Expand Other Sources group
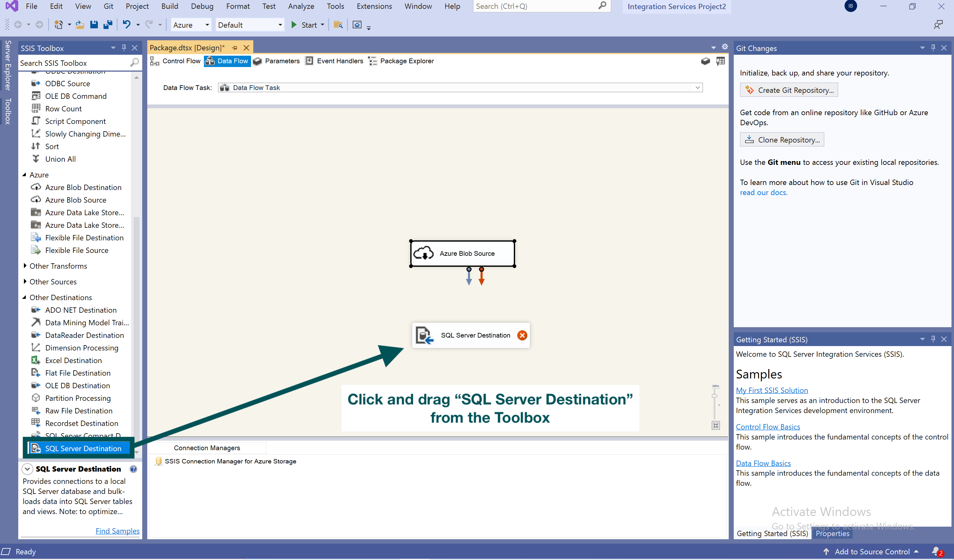The width and height of the screenshot is (954, 560). 25,281
